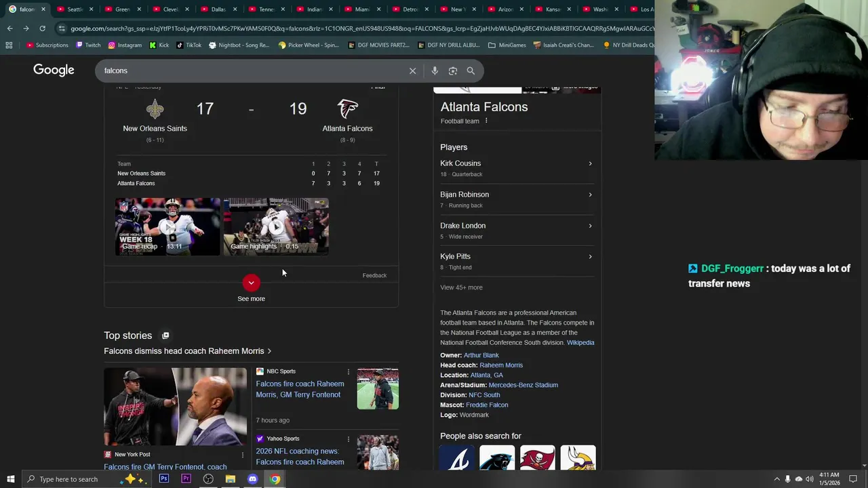Open Picker Wheel bookmark

click(x=309, y=45)
